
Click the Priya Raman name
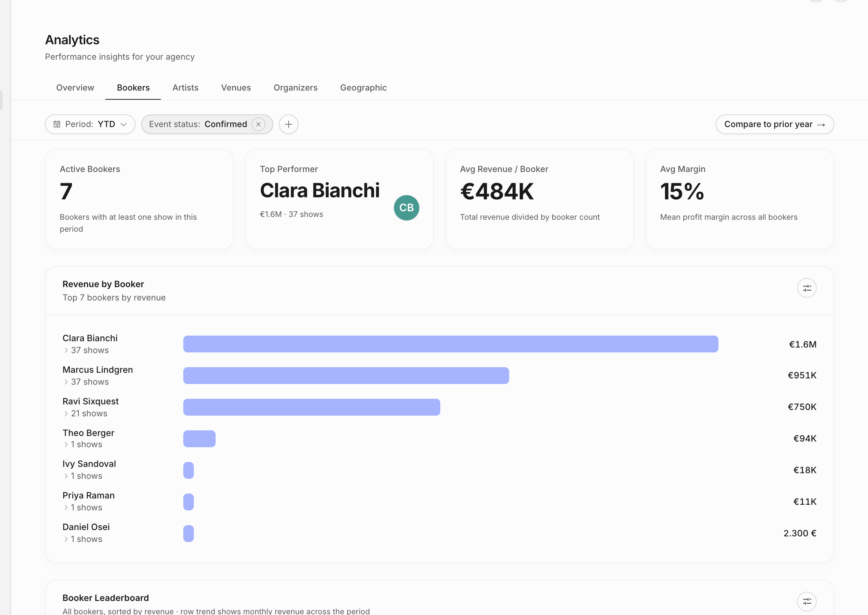tap(88, 495)
